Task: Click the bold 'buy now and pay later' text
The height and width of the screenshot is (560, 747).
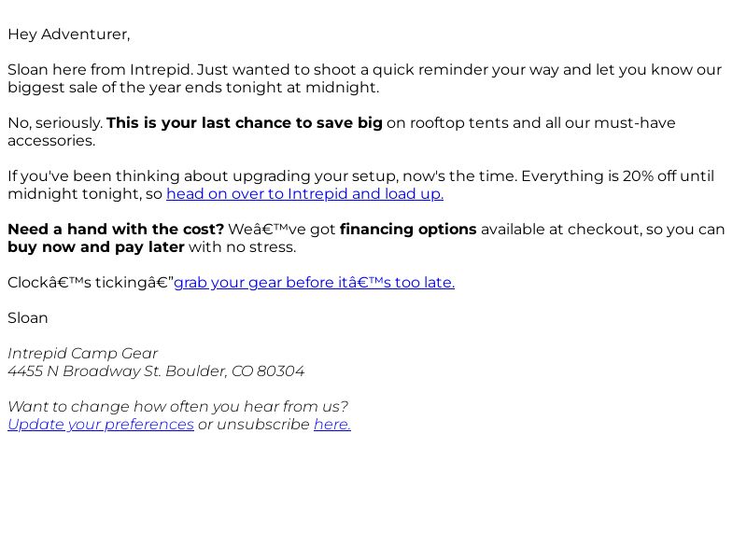Action: coord(96,247)
